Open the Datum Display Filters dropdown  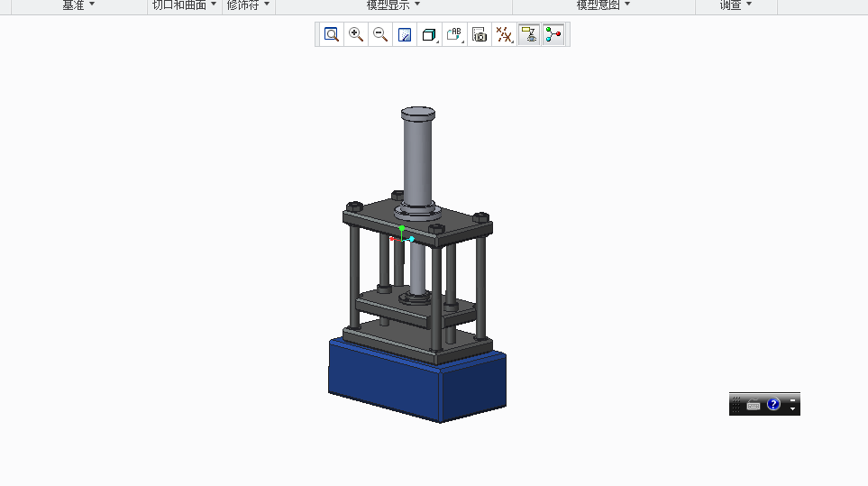point(504,34)
